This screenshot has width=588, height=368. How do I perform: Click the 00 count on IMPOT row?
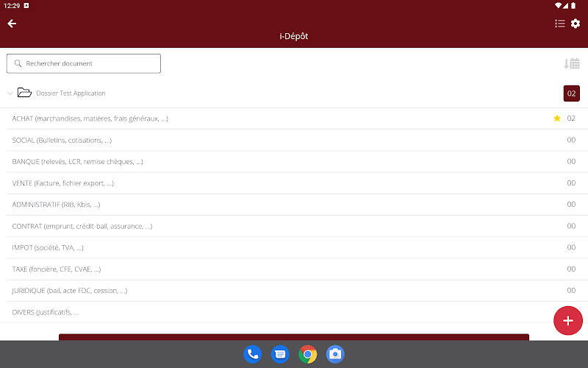571,247
